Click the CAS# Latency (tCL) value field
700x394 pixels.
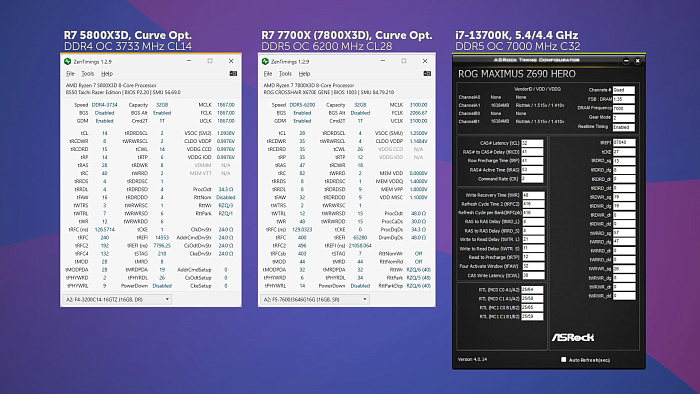click(532, 143)
